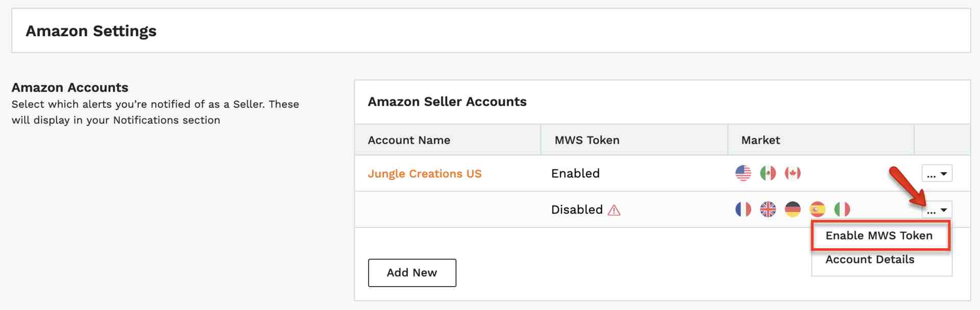Image resolution: width=980 pixels, height=310 pixels.
Task: Click the Disabled status text
Action: (577, 210)
